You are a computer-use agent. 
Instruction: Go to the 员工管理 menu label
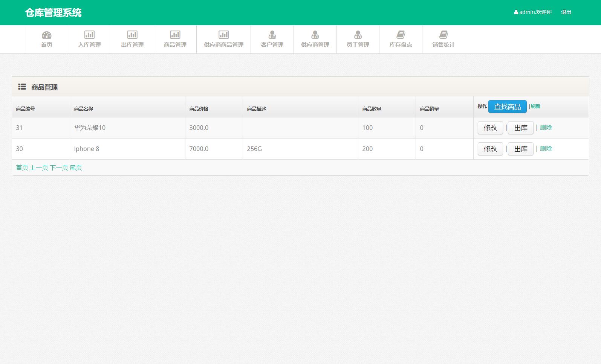click(x=358, y=44)
